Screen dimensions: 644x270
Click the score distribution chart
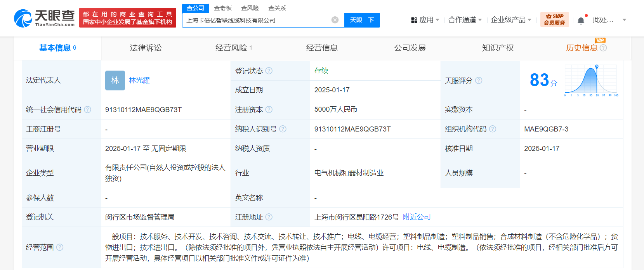pyautogui.click(x=591, y=80)
